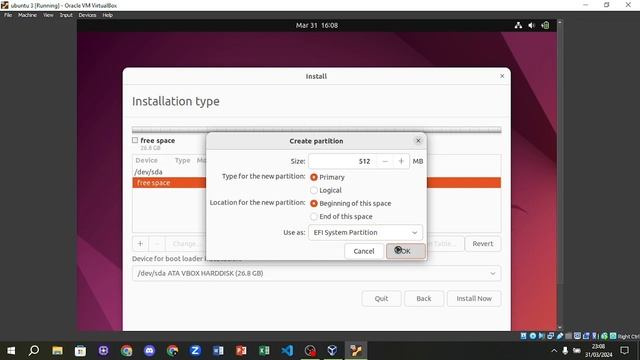Close the Create partition dialog
Screen dimensions: 640x360
click(418, 141)
